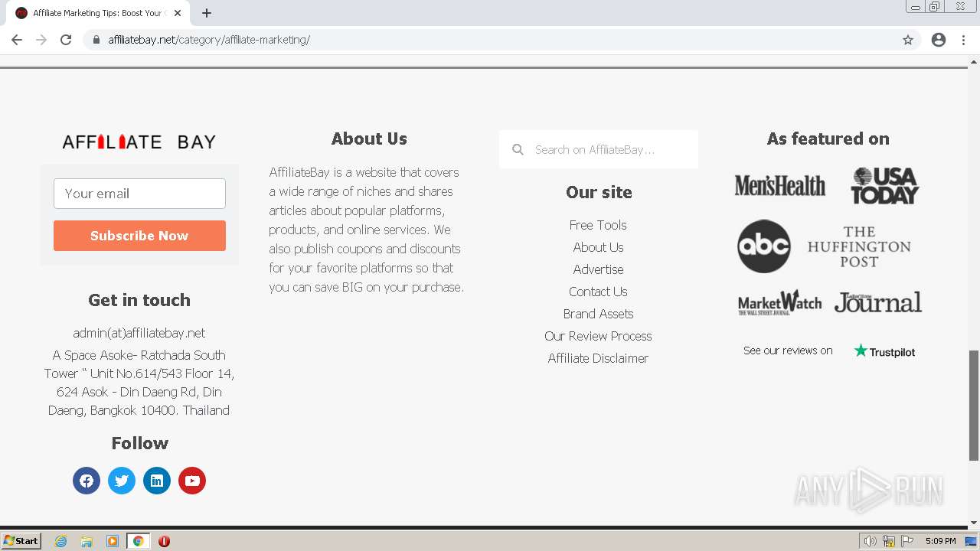Select the Affiliate Marketing Tips tab
The image size is (980, 551).
pyautogui.click(x=97, y=13)
